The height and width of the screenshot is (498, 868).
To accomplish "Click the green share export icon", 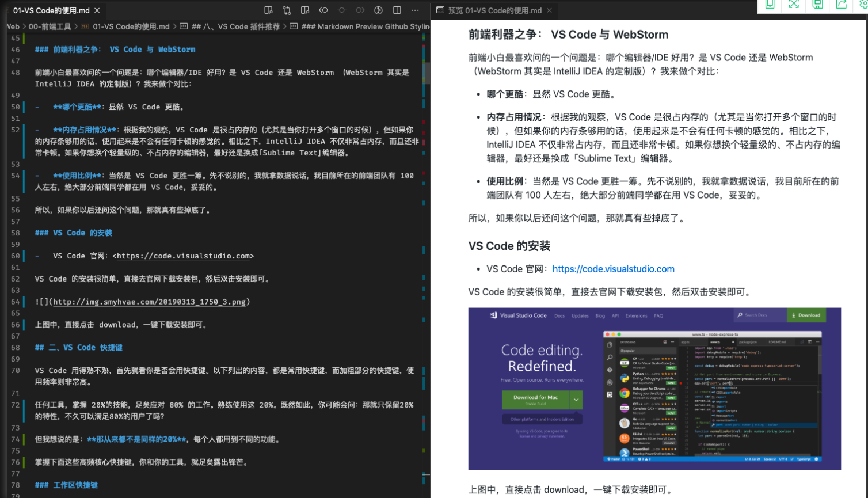I will [x=842, y=4].
